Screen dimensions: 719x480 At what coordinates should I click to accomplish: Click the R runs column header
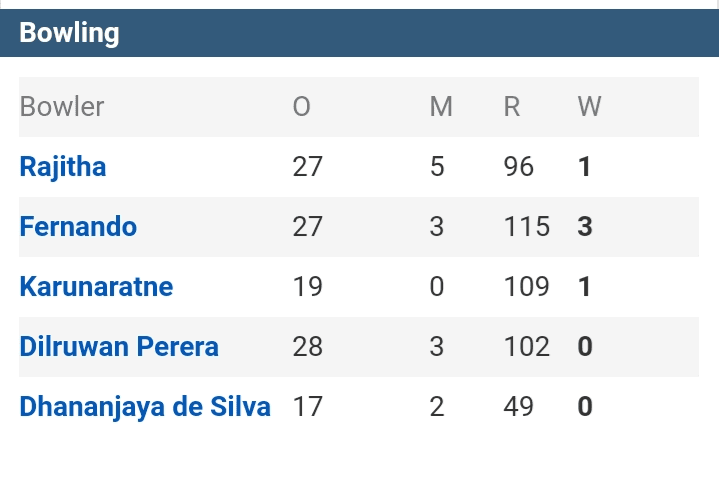[x=512, y=107]
